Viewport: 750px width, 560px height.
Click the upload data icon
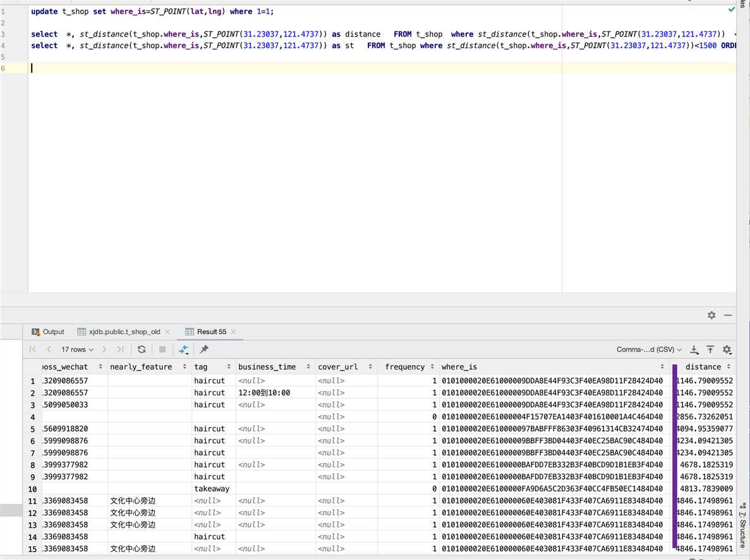tap(710, 349)
